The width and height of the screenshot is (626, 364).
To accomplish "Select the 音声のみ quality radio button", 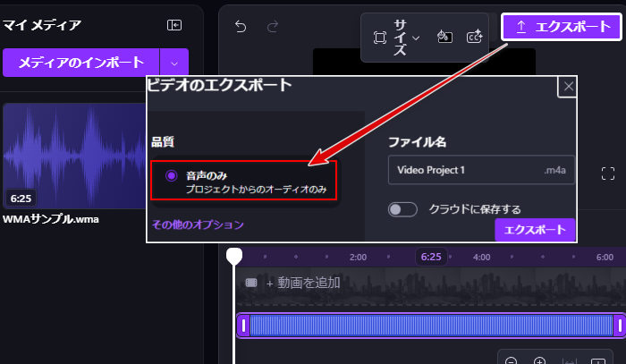I will [172, 176].
